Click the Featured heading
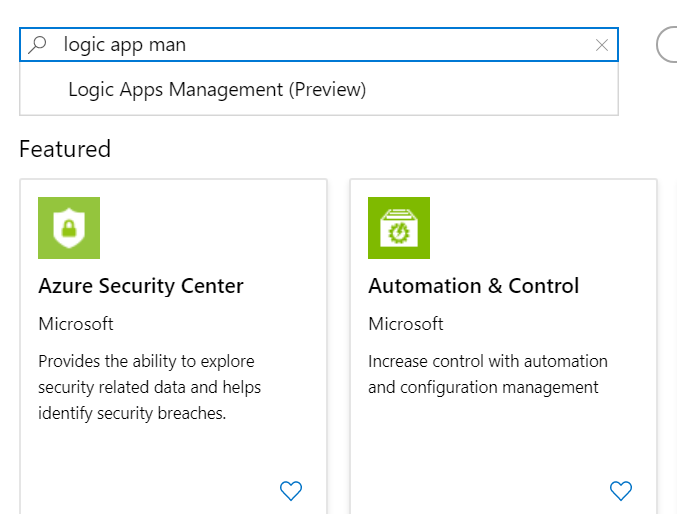677x514 pixels. [65, 149]
